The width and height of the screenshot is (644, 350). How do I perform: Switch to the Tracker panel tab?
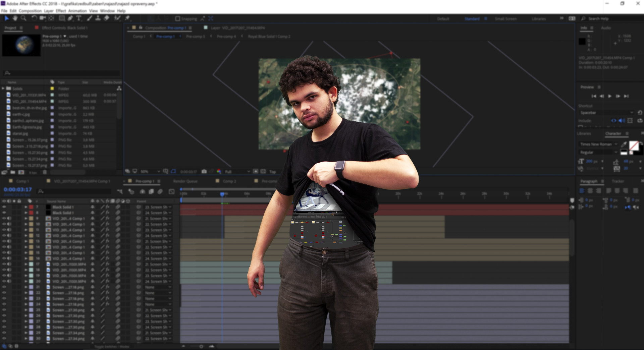[x=618, y=181]
